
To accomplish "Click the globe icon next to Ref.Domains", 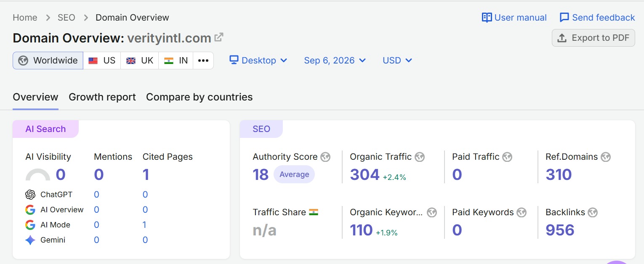I will tap(606, 157).
